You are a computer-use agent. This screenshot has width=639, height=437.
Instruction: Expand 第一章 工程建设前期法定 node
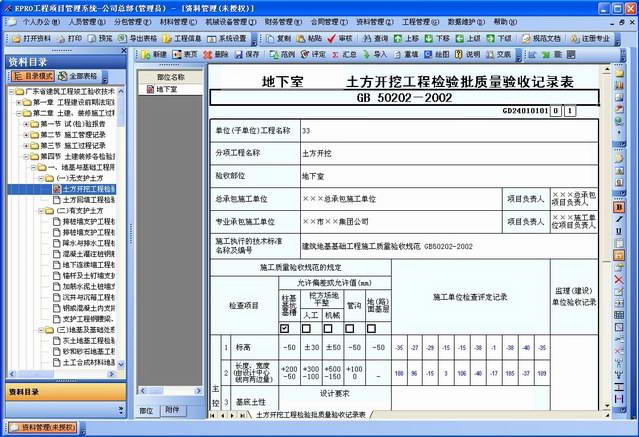(19, 102)
